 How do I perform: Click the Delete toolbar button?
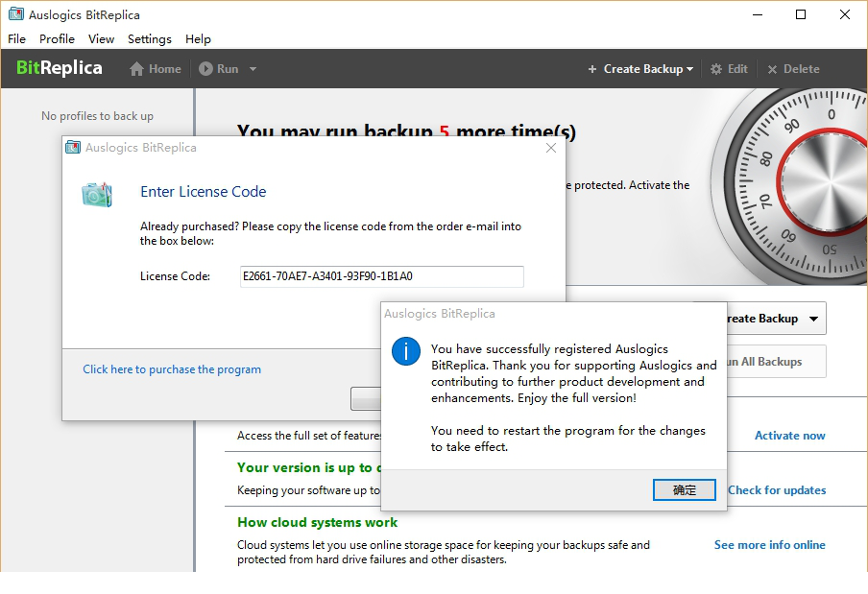[x=794, y=69]
